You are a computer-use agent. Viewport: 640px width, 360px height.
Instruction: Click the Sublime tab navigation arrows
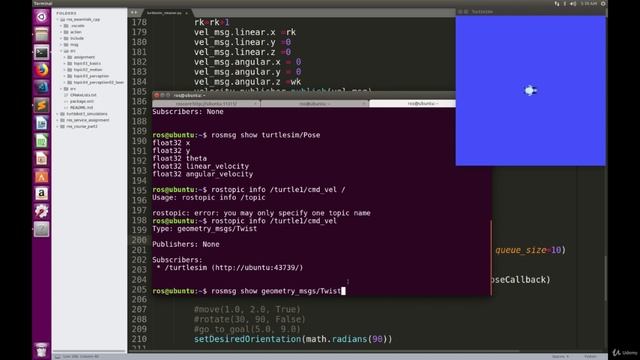(134, 13)
